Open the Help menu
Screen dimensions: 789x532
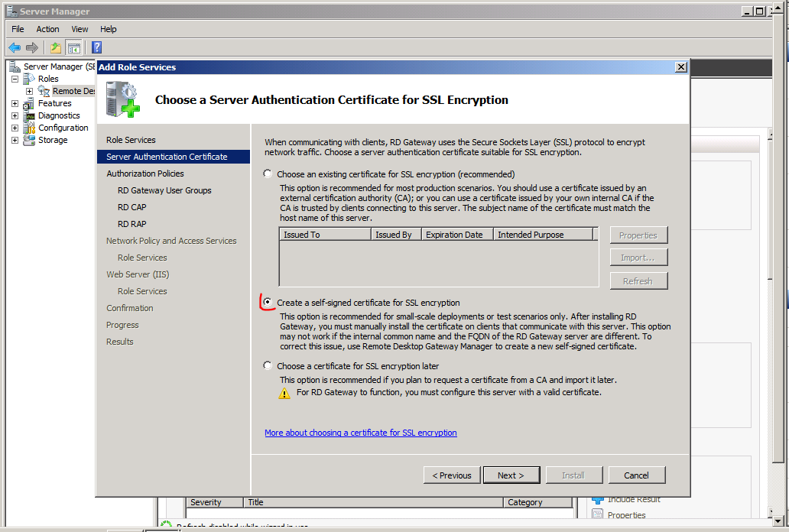[x=109, y=29]
